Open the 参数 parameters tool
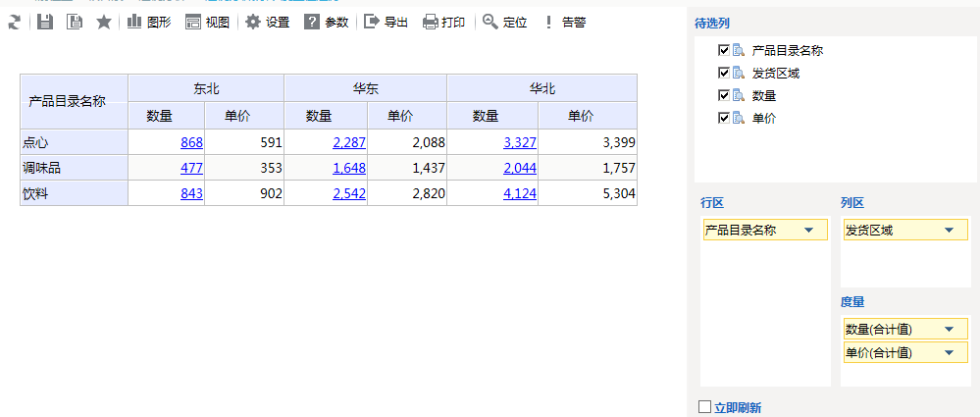Image resolution: width=980 pixels, height=417 pixels. pos(327,23)
